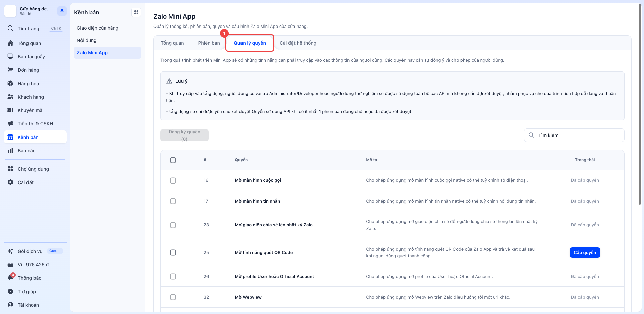Go to Cài đặt hệ thống tab
Image resolution: width=644 pixels, height=314 pixels.
click(x=298, y=43)
